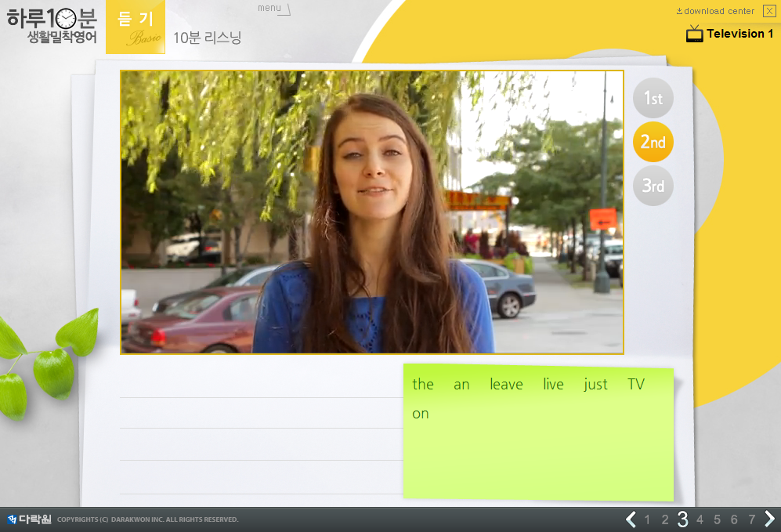The height and width of the screenshot is (532, 781).
Task: Select the 2nd listening round button
Action: [653, 142]
